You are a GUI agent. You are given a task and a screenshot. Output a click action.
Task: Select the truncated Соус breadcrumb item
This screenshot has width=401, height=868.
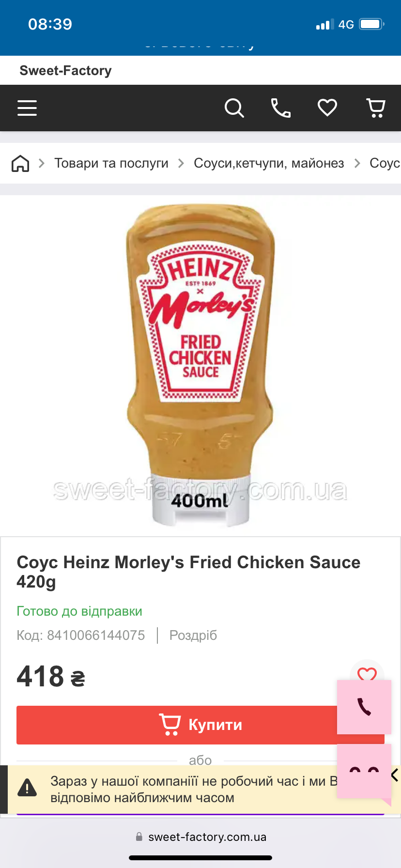(385, 163)
